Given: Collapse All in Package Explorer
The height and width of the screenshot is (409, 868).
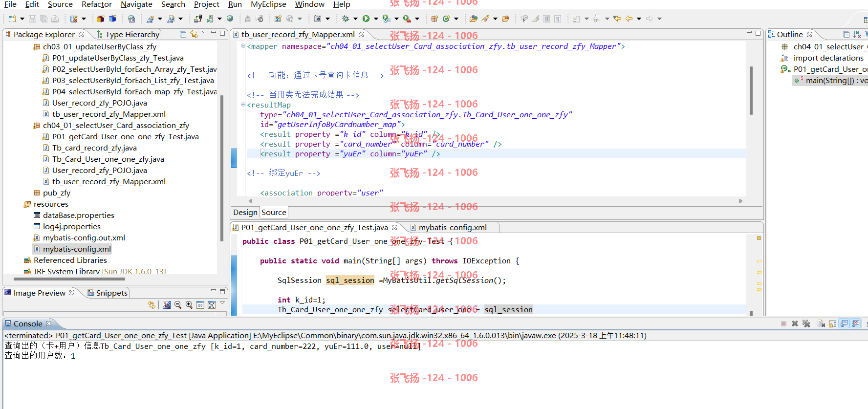Looking at the screenshot, I should (x=183, y=34).
